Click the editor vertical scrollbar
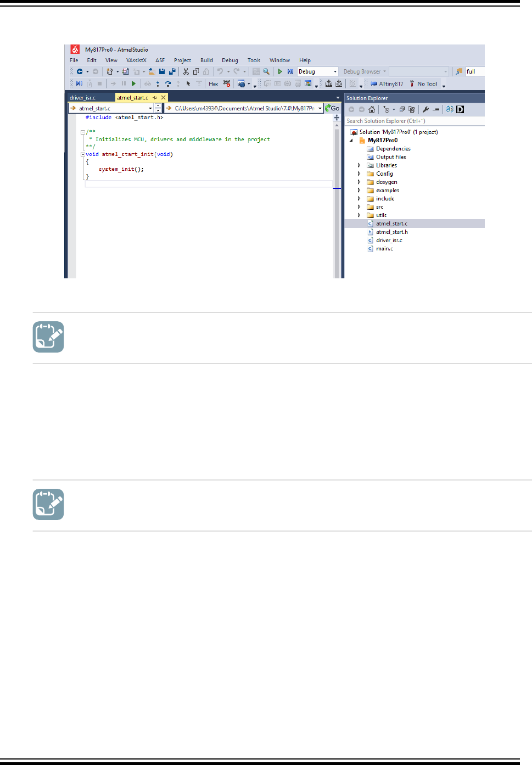 pos(337,200)
